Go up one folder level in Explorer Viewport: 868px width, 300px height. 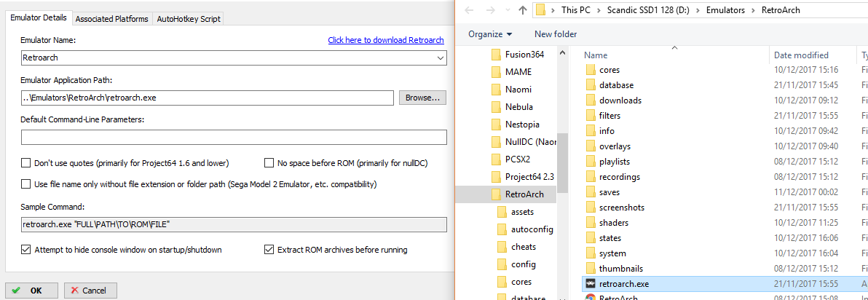(x=523, y=10)
